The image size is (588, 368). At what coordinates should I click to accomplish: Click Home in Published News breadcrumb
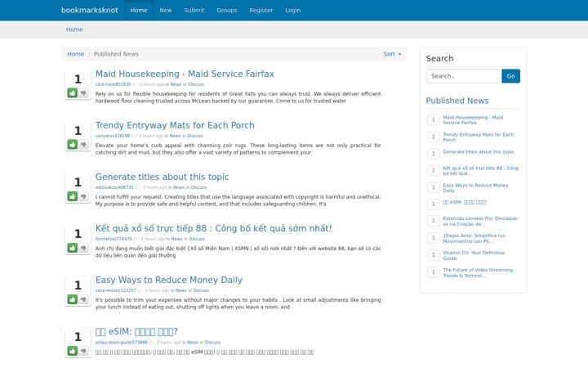[76, 54]
